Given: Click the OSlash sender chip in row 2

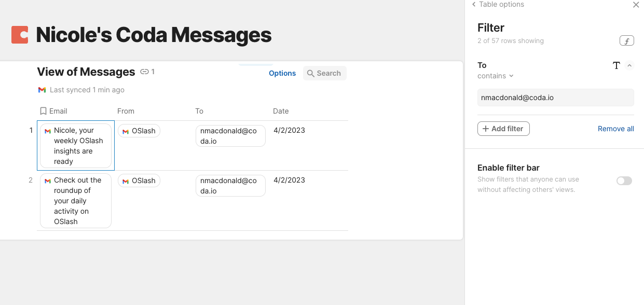Looking at the screenshot, I should coord(139,181).
